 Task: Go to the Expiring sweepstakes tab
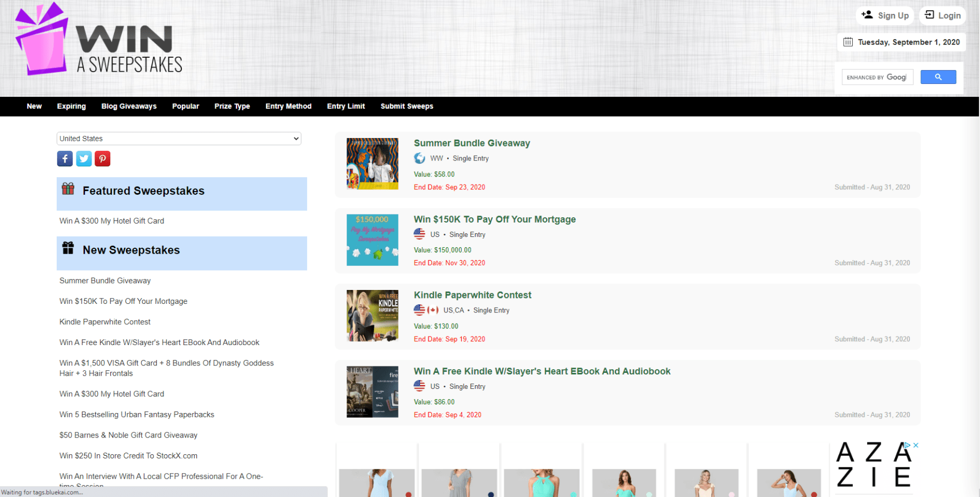click(x=71, y=106)
